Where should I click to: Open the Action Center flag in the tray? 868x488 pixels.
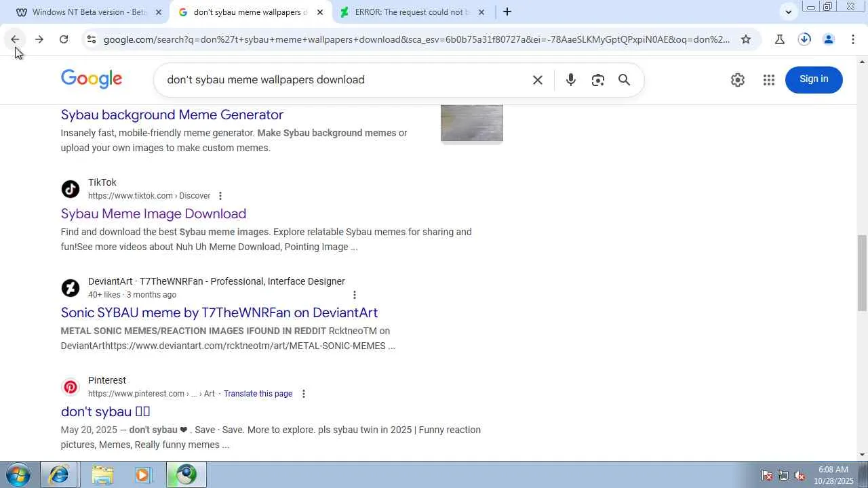(x=767, y=475)
